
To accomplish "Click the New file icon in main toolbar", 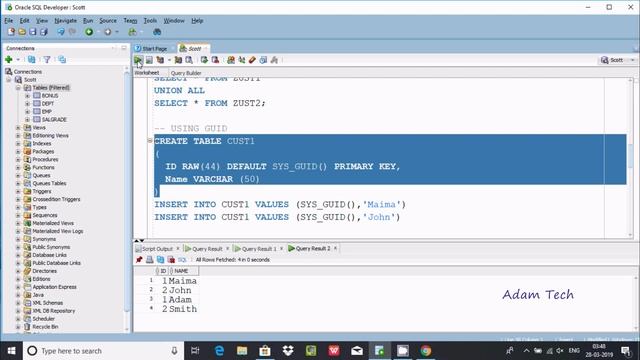I will point(11,32).
